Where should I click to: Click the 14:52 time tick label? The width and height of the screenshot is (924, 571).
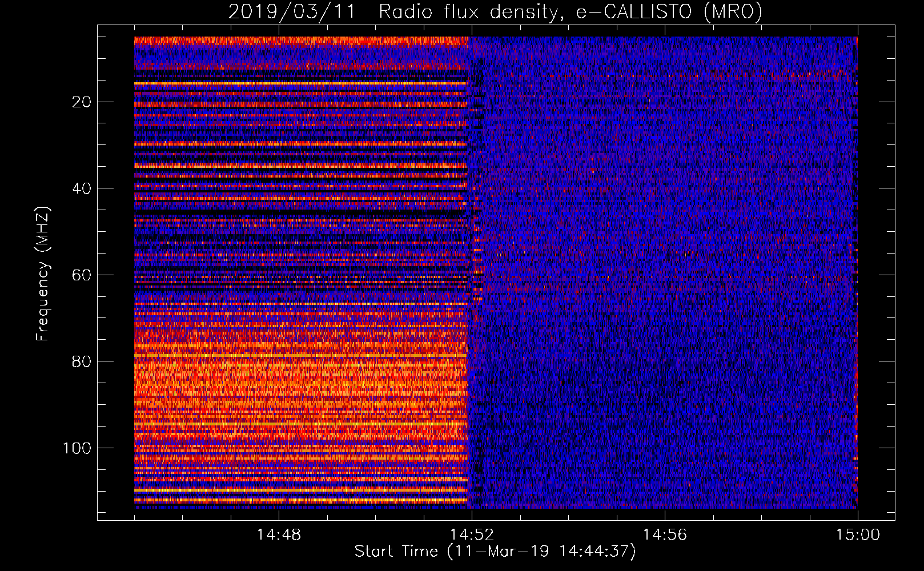click(472, 535)
